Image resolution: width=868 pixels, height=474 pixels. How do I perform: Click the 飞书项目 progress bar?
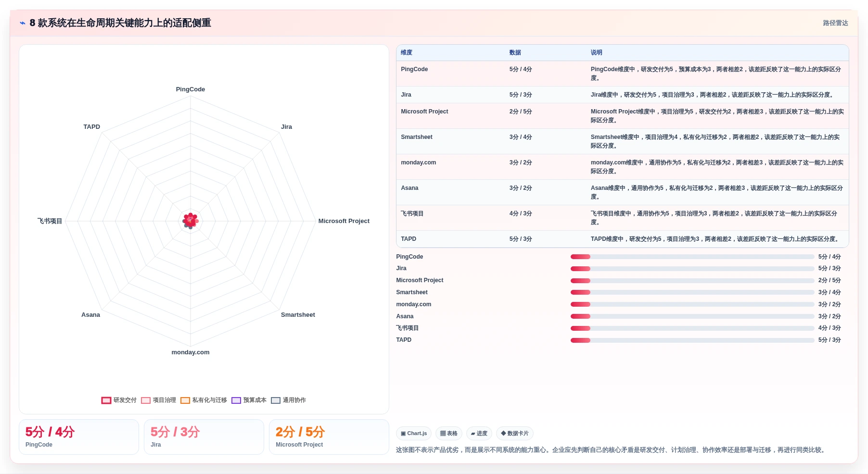pyautogui.click(x=692, y=328)
